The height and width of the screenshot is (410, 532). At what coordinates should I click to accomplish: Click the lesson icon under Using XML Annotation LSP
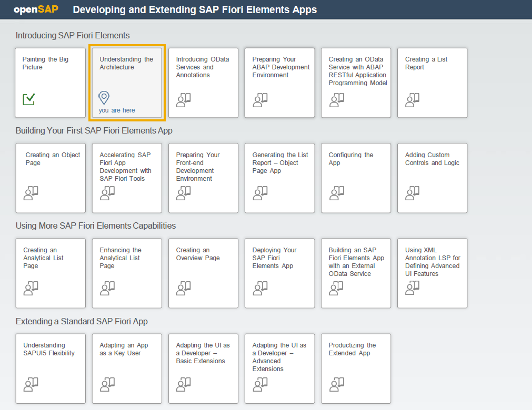(x=412, y=288)
